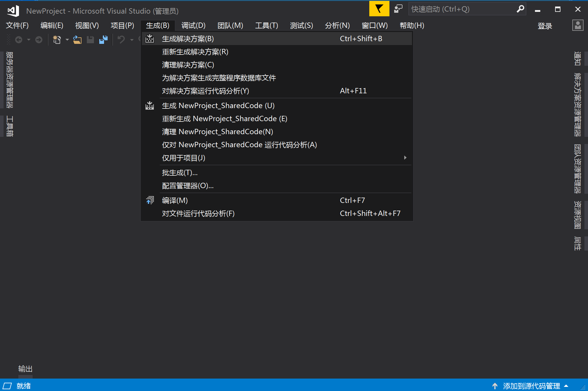Click the New Project toolbar icon
The height and width of the screenshot is (391, 588).
57,39
